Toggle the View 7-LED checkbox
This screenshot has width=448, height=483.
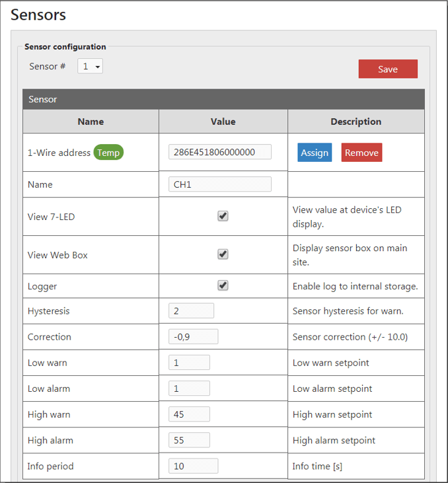(x=223, y=216)
